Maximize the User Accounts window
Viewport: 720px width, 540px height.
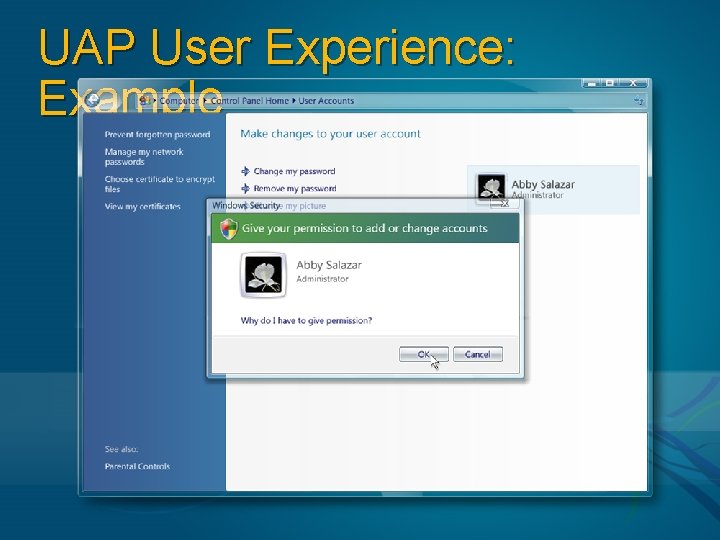coord(610,84)
